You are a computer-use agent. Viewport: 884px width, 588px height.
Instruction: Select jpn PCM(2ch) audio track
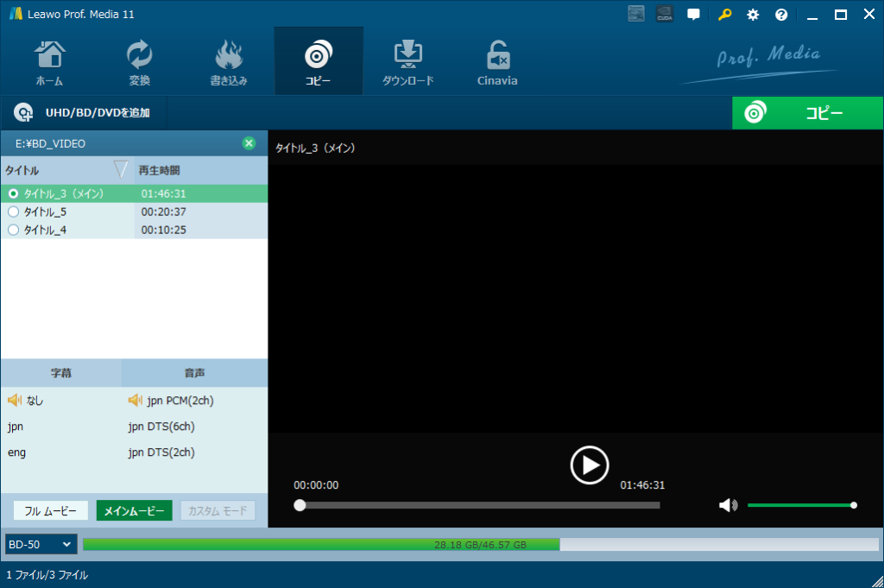click(x=171, y=401)
